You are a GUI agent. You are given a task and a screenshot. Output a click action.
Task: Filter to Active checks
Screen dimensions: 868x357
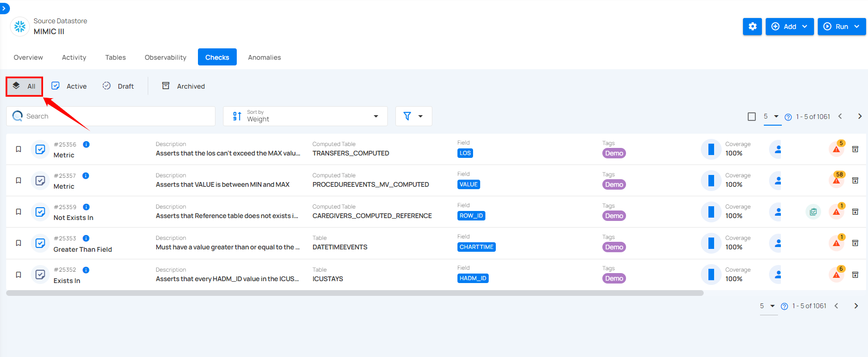pyautogui.click(x=69, y=86)
